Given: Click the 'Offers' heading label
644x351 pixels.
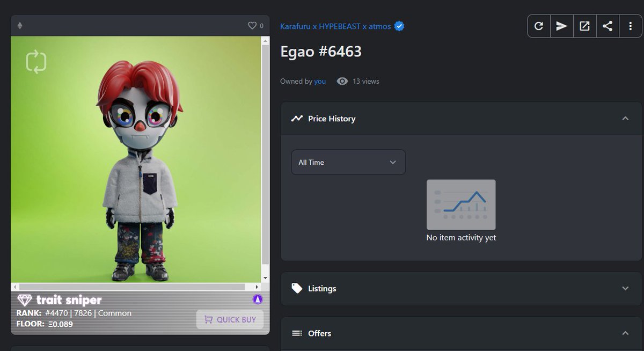Looking at the screenshot, I should pyautogui.click(x=319, y=333).
